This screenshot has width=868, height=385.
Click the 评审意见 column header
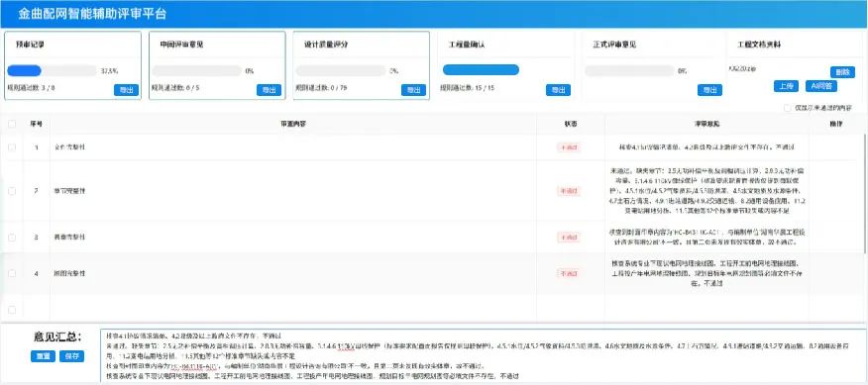706,124
